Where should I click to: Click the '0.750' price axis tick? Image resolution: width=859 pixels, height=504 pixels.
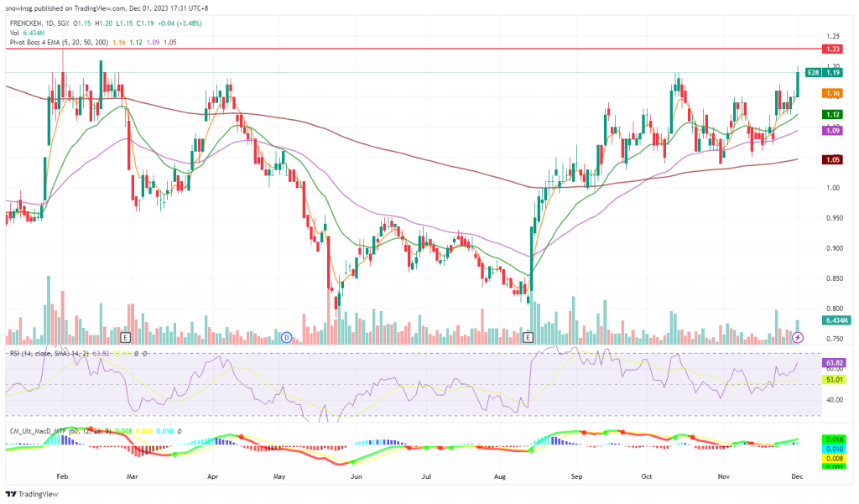pyautogui.click(x=835, y=339)
